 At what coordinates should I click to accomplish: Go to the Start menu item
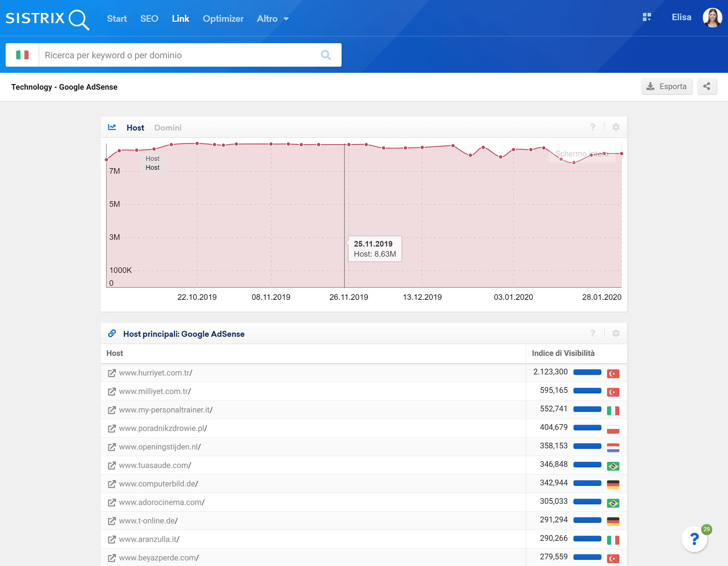[x=117, y=19]
